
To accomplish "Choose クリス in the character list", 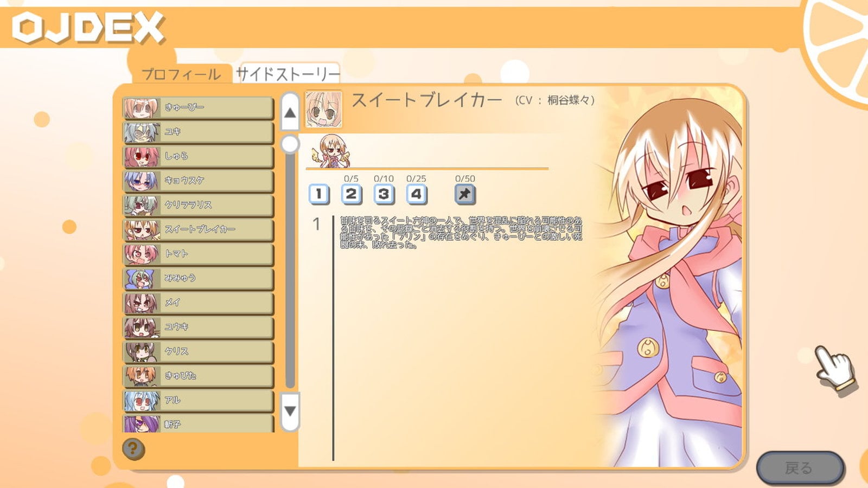I will (x=198, y=351).
